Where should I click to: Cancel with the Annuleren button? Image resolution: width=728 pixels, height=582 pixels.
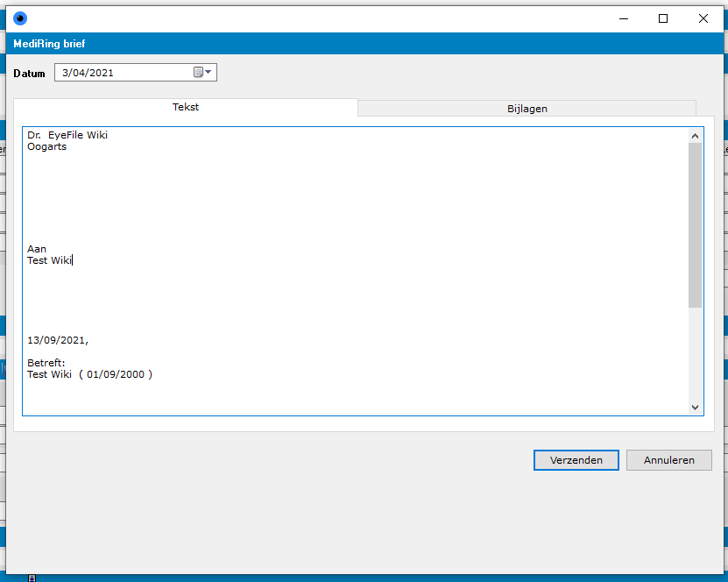click(x=669, y=460)
